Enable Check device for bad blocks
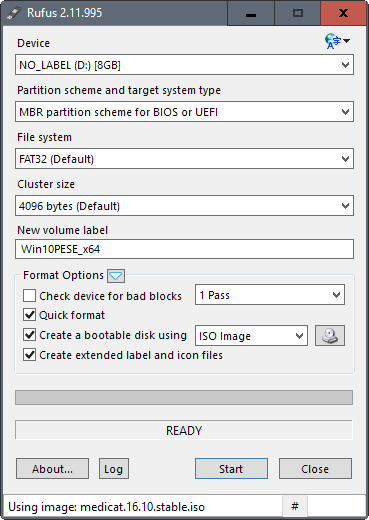Viewport: 369px width, 520px height. (29, 296)
